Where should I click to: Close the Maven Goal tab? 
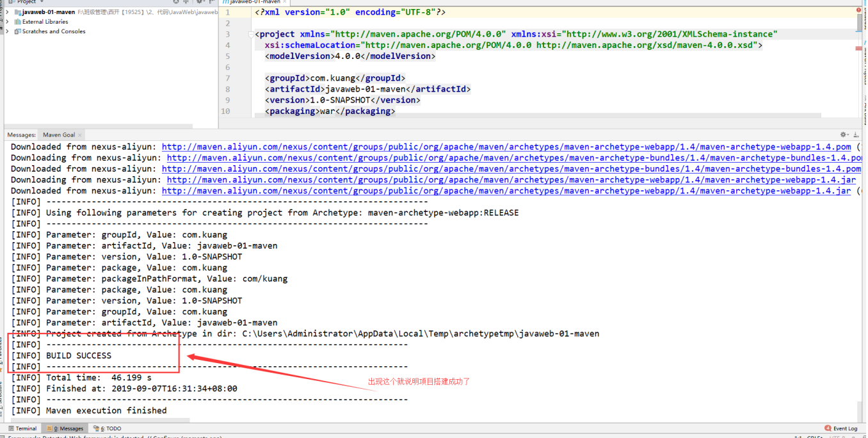[x=81, y=135]
